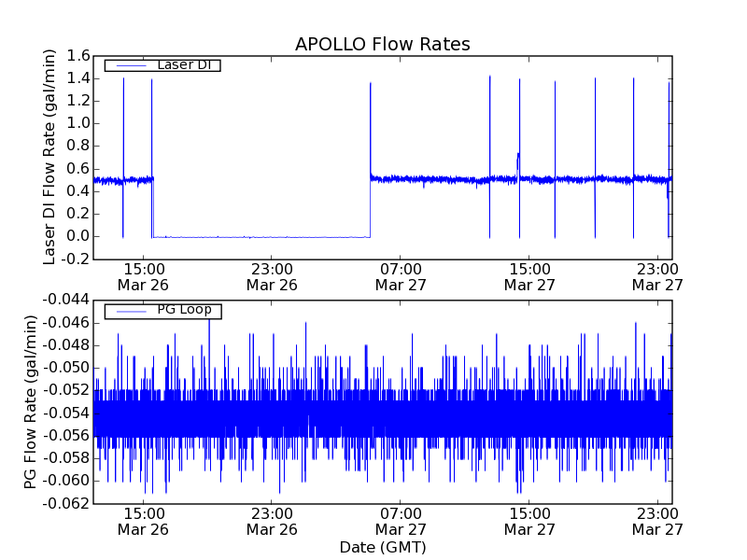747x560 pixels.
Task: Click the 1.2 tick on Laser DI axis
Action: [78, 101]
